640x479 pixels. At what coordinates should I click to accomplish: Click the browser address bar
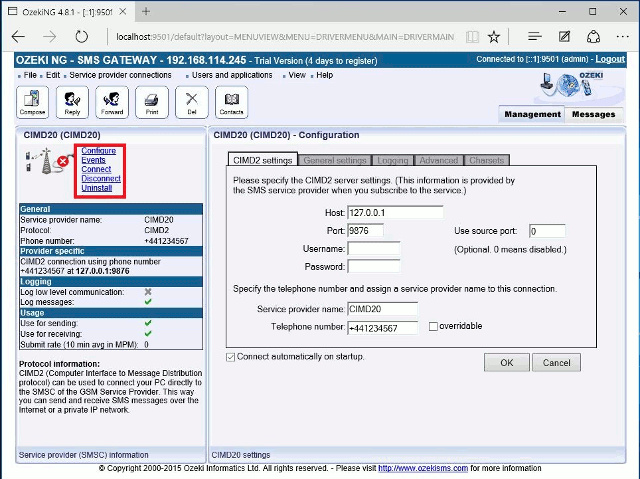click(x=284, y=37)
